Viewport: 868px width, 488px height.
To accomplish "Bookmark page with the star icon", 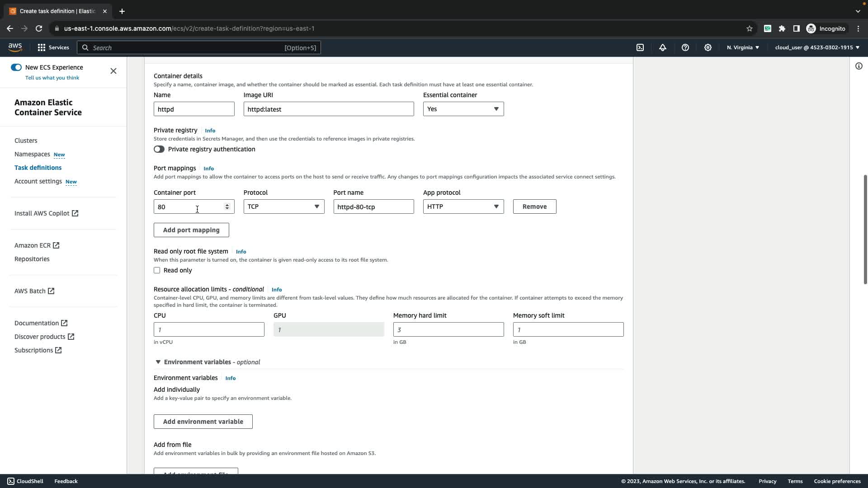I will click(x=750, y=28).
